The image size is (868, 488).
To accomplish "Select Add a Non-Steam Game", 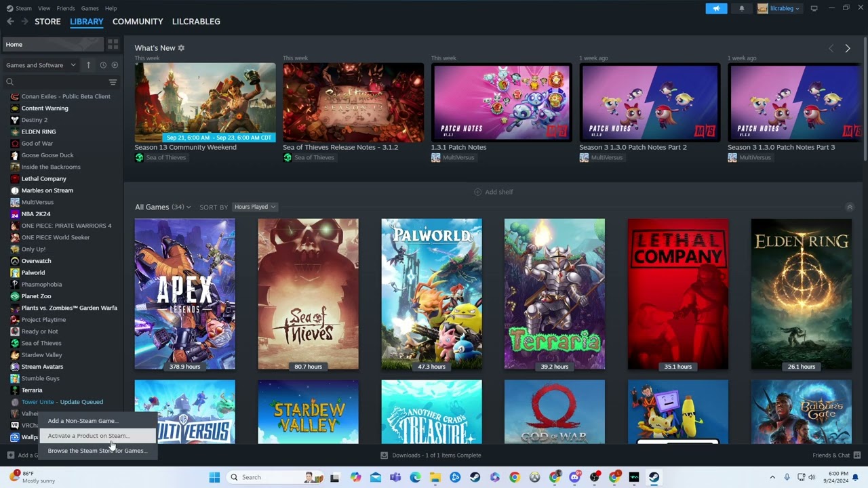I will coord(98,421).
